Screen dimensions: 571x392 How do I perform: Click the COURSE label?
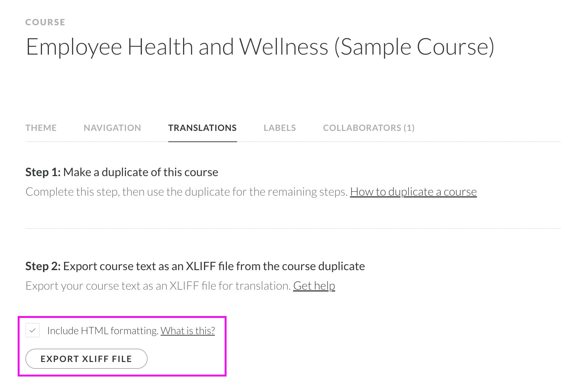pos(45,22)
